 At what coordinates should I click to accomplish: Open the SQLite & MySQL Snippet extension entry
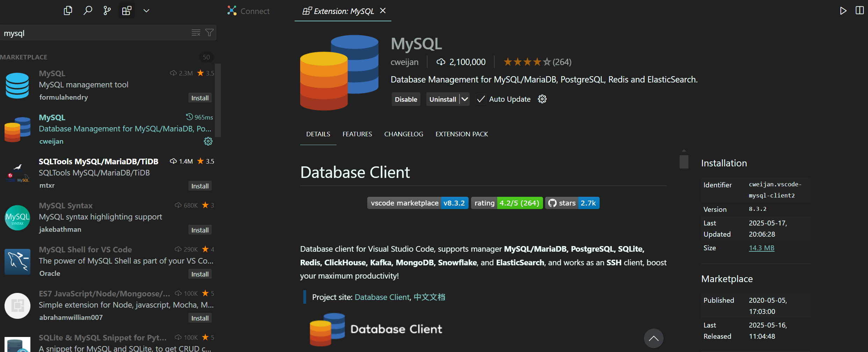(108, 343)
